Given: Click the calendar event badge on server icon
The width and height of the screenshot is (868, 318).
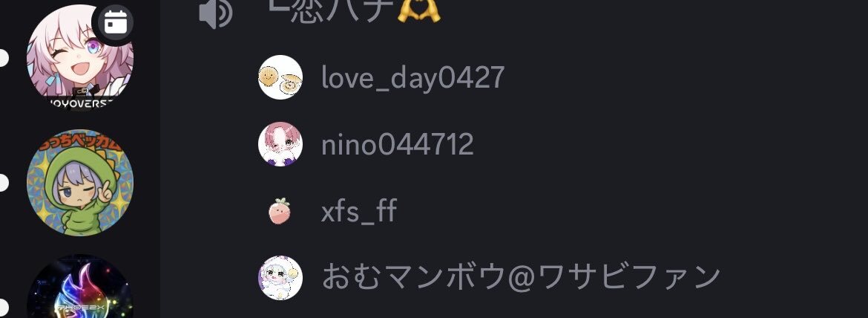Looking at the screenshot, I should (x=116, y=22).
